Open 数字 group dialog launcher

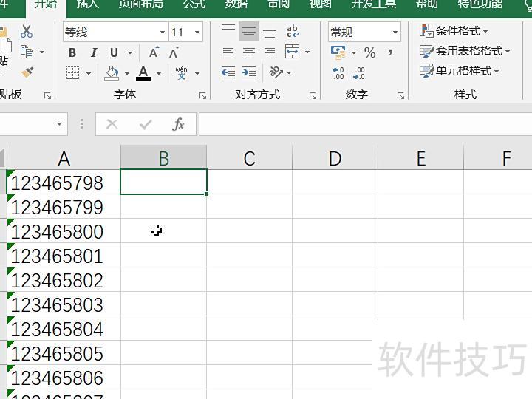pos(400,96)
